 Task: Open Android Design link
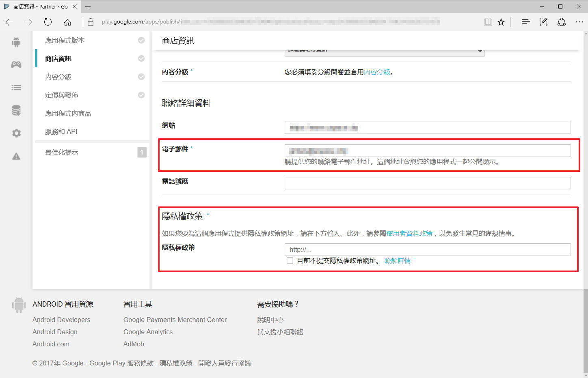pos(55,332)
